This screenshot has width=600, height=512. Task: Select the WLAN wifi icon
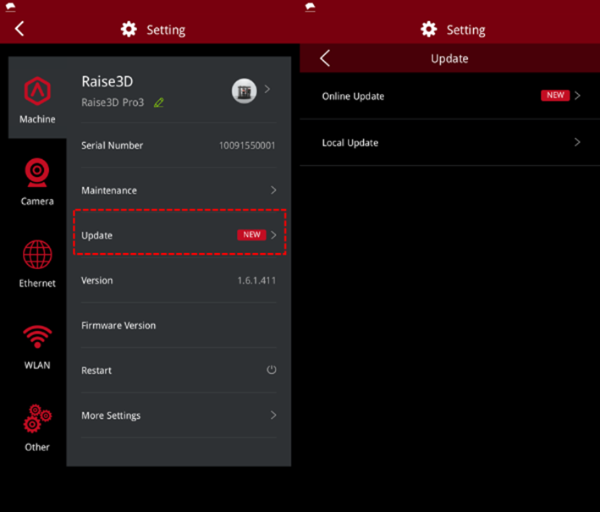pyautogui.click(x=37, y=344)
